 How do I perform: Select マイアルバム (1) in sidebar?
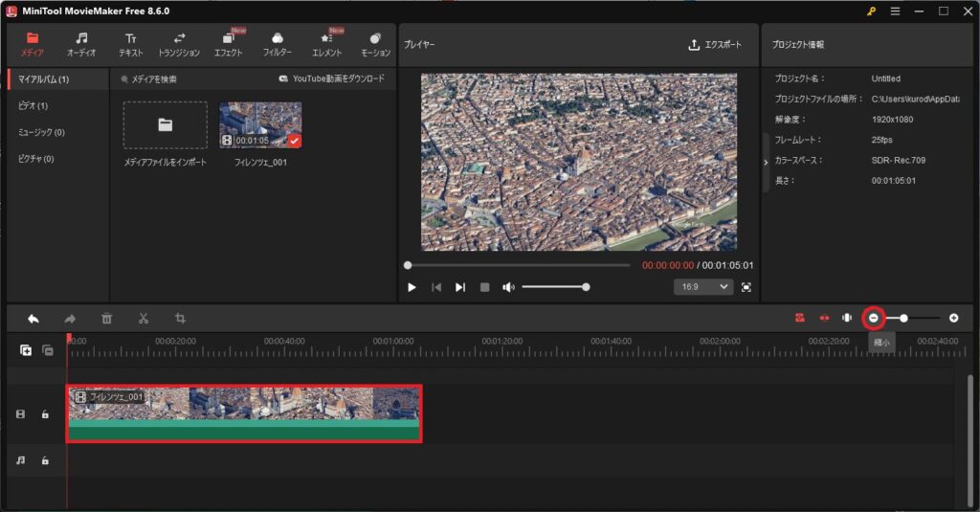click(x=57, y=79)
